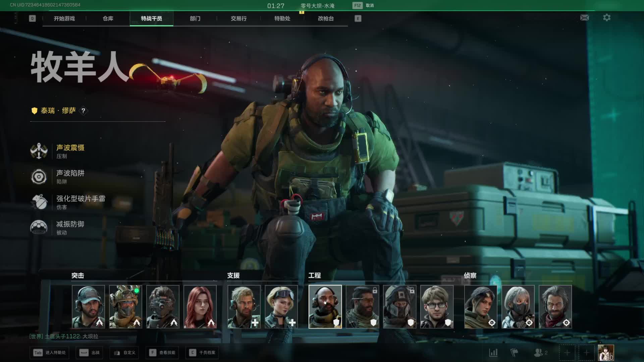Open the mail inbox envelope icon
Screen dimensions: 644x362
(x=584, y=18)
